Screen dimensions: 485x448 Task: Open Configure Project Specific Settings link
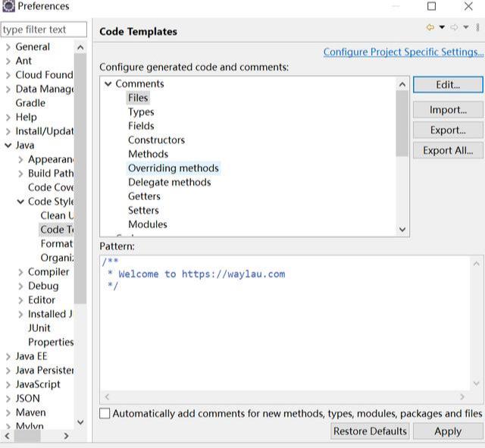(x=403, y=52)
